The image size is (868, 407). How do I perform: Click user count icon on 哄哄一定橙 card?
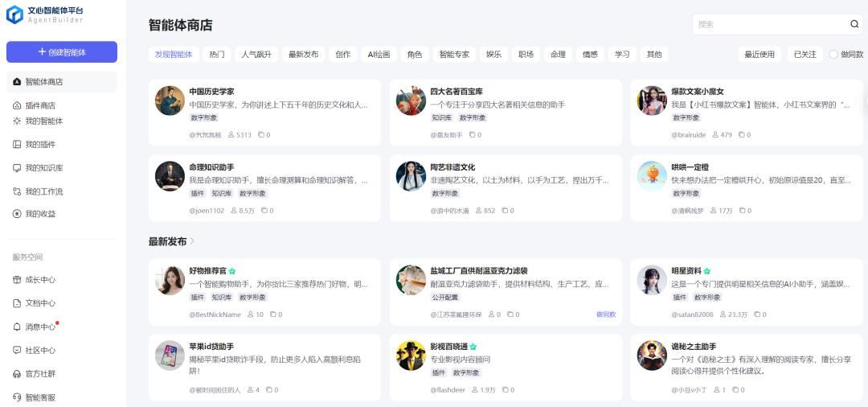(x=714, y=211)
